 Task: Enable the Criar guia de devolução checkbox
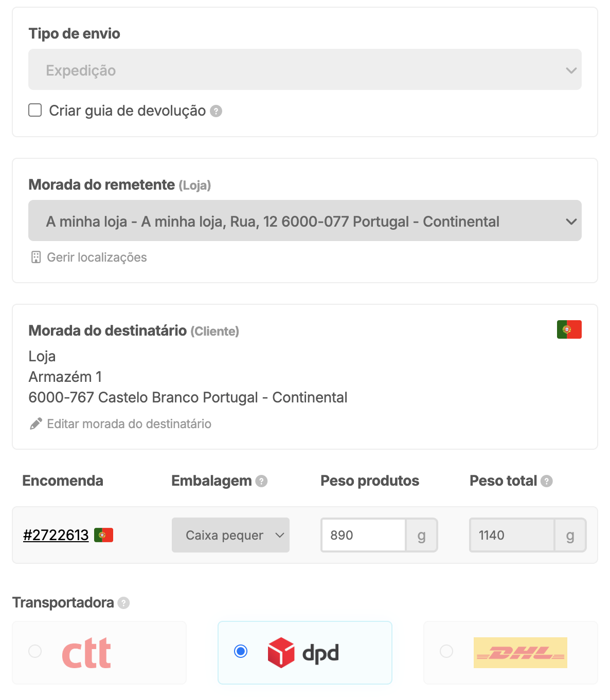pyautogui.click(x=35, y=110)
